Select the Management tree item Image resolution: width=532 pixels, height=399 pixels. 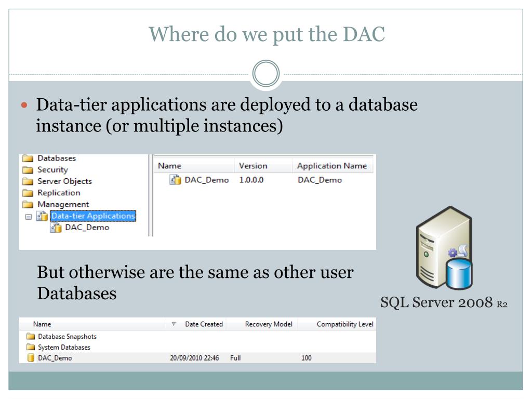(x=63, y=204)
